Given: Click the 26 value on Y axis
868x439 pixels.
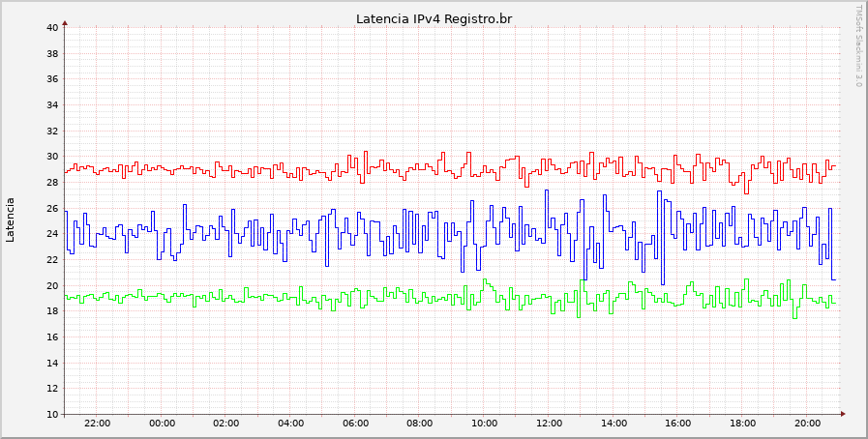Looking at the screenshot, I should [x=52, y=208].
